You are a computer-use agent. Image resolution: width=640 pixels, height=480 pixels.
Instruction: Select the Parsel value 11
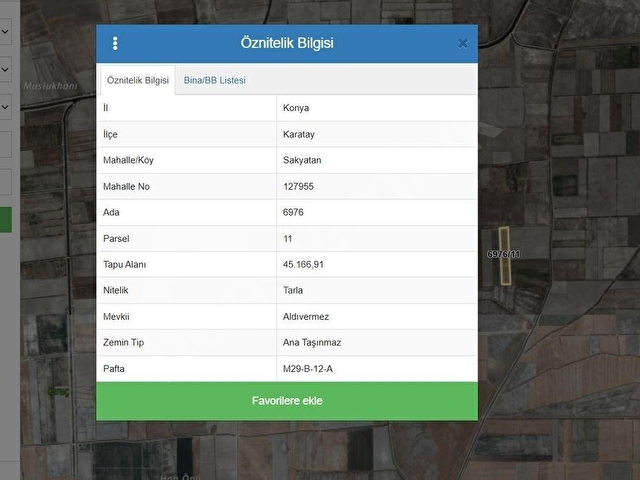point(288,239)
